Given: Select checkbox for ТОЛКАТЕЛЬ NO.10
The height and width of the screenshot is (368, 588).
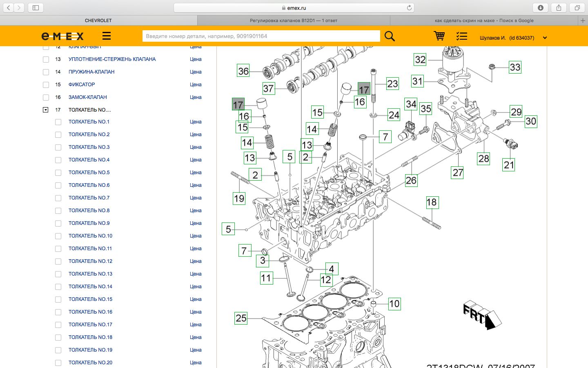Looking at the screenshot, I should [58, 236].
